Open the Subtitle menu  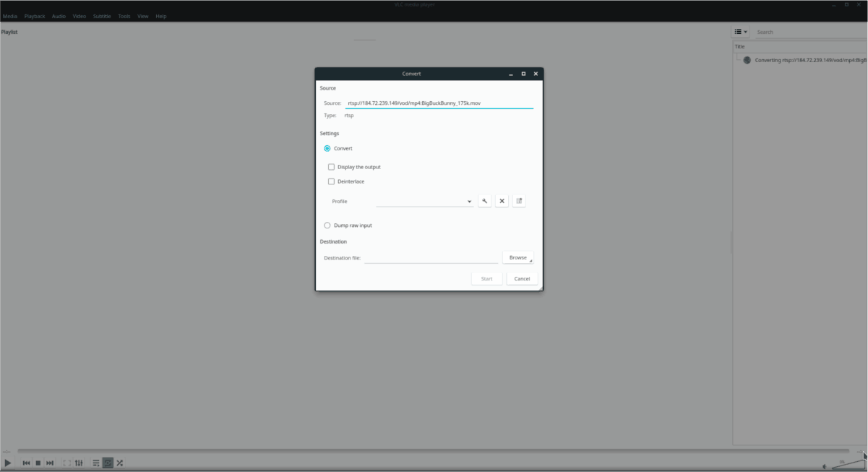tap(102, 16)
